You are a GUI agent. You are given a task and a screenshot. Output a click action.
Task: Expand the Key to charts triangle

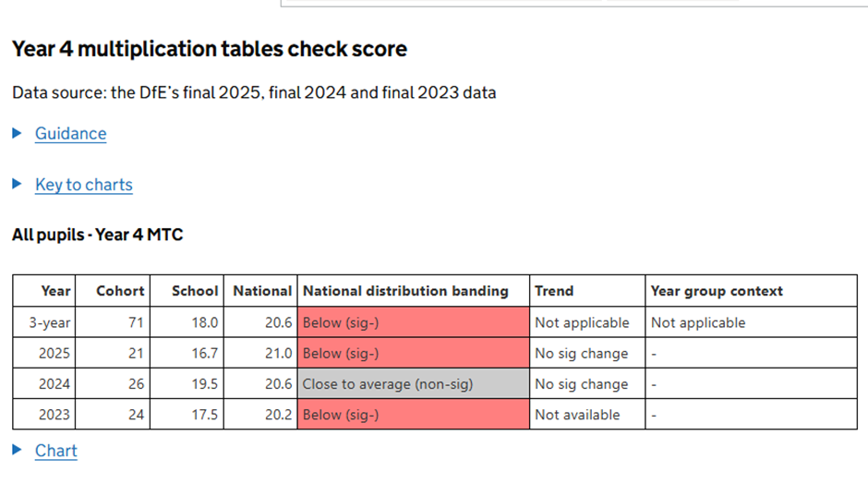point(17,184)
